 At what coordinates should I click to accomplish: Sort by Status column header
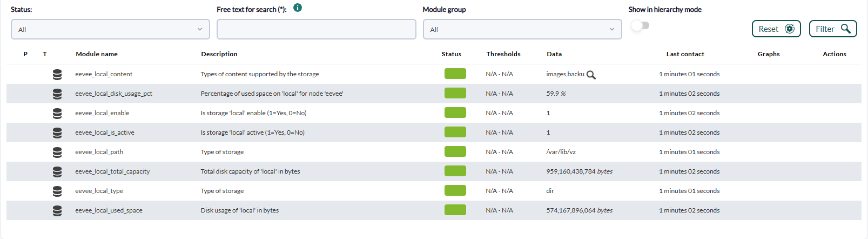coord(452,54)
